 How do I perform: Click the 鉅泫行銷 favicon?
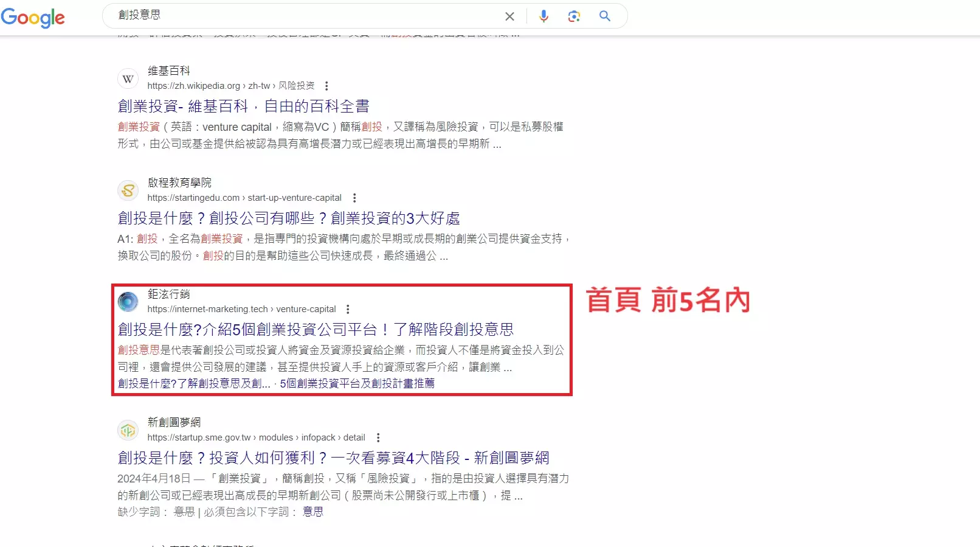(128, 302)
